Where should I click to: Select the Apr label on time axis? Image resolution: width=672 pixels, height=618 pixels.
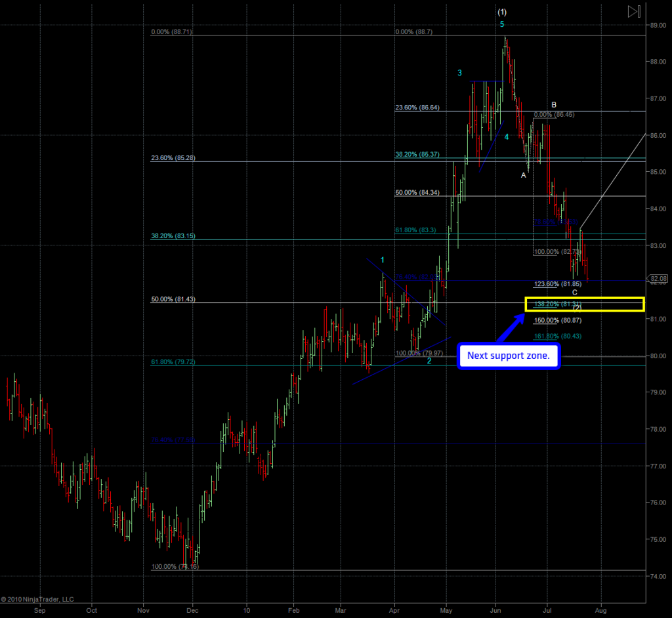tap(394, 611)
